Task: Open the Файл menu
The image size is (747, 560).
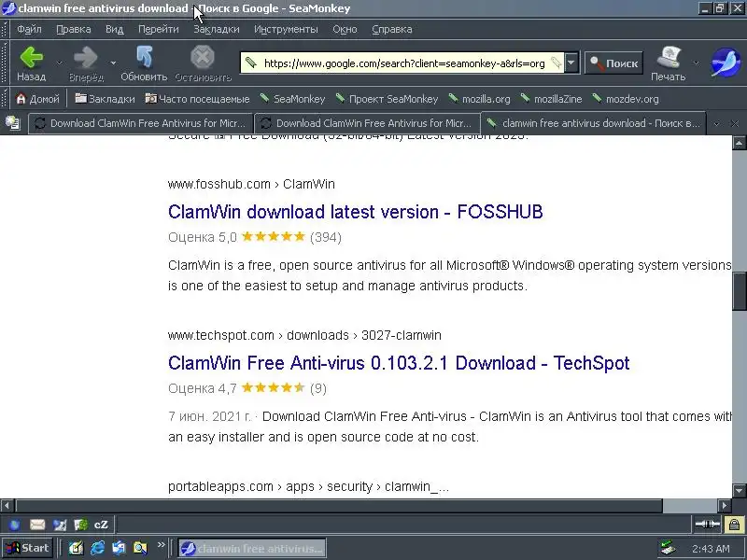Action: [x=29, y=29]
